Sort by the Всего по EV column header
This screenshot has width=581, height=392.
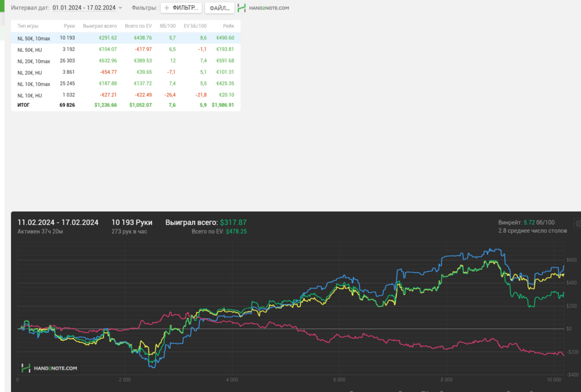tap(138, 26)
